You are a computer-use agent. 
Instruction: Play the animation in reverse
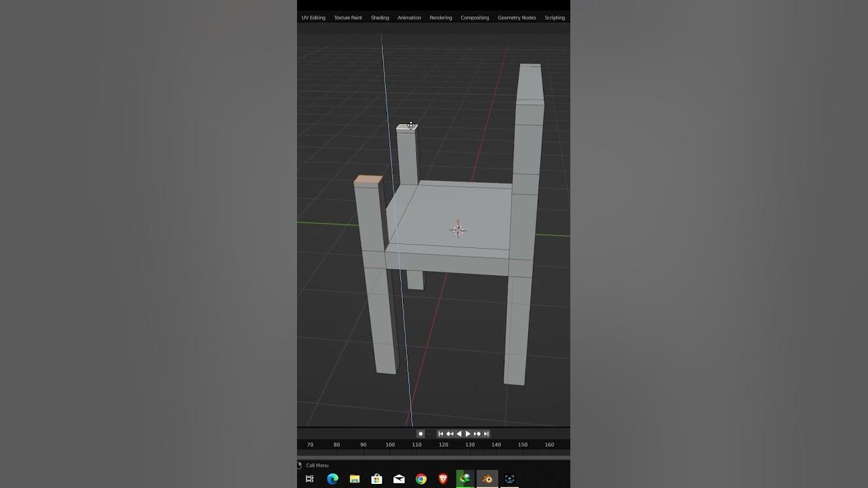click(459, 434)
